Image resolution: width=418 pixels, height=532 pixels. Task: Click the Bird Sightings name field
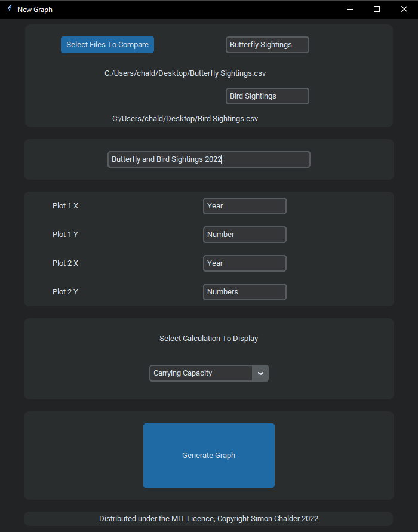point(267,96)
